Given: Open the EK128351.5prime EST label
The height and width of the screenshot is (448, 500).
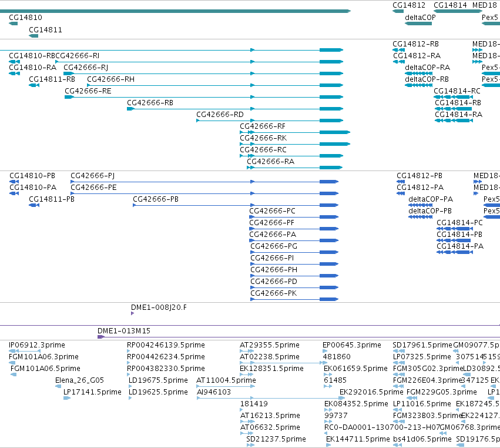Looking at the screenshot, I should point(271,369).
